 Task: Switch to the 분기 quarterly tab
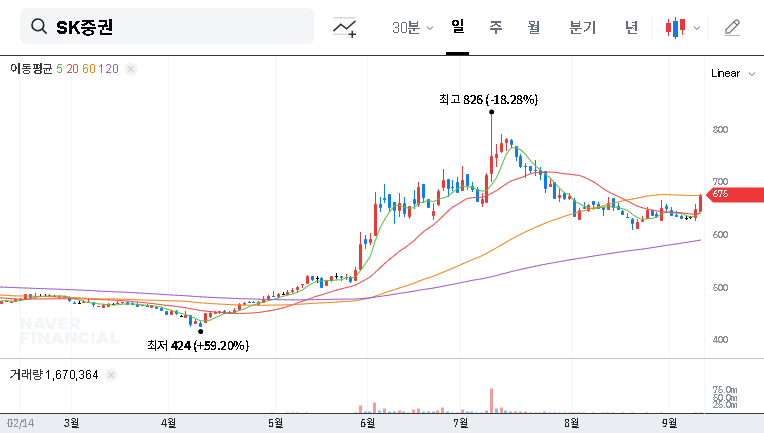(582, 27)
